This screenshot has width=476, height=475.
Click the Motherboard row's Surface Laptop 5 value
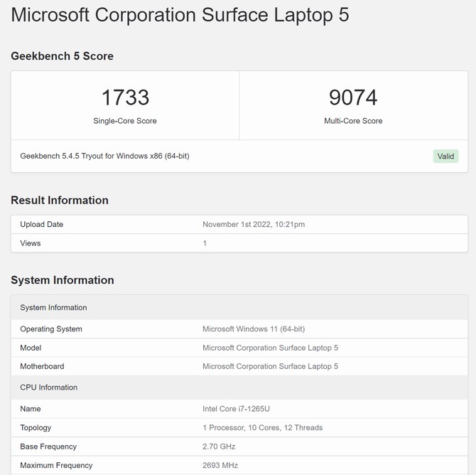point(270,366)
